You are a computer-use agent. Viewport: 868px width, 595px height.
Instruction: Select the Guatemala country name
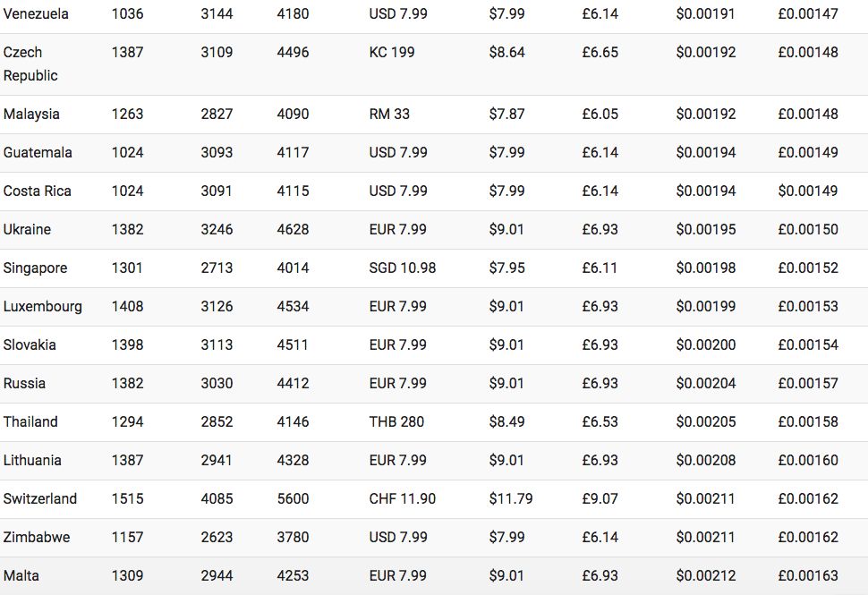click(38, 153)
